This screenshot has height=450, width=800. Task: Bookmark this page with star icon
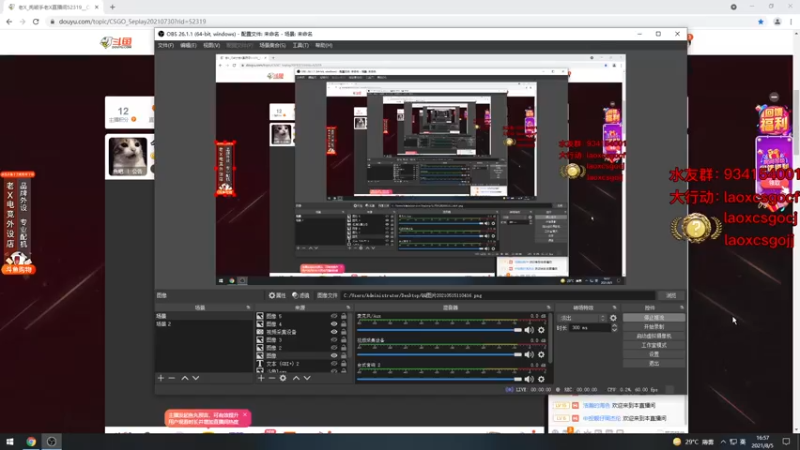tap(761, 21)
